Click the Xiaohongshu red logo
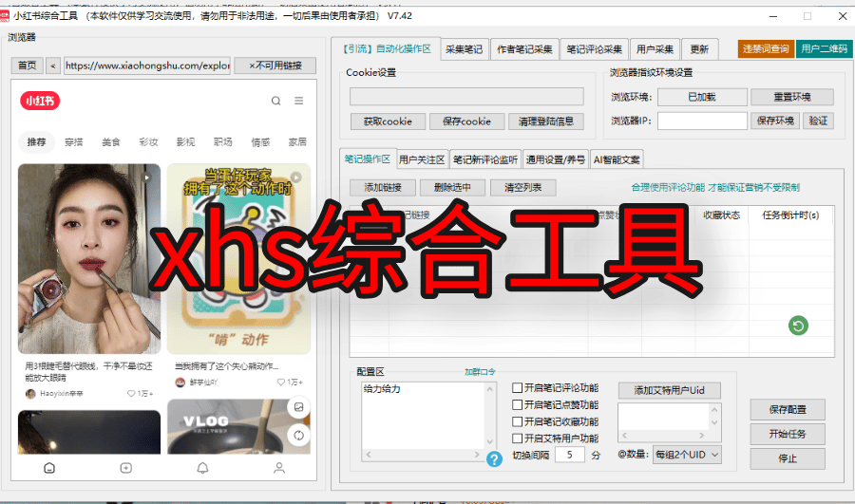 [x=40, y=101]
